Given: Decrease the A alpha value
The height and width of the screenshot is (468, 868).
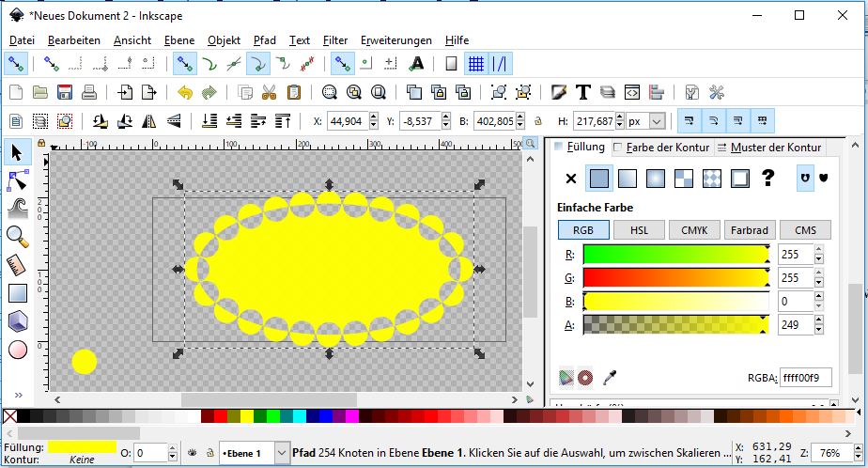Looking at the screenshot, I should pyautogui.click(x=819, y=330).
